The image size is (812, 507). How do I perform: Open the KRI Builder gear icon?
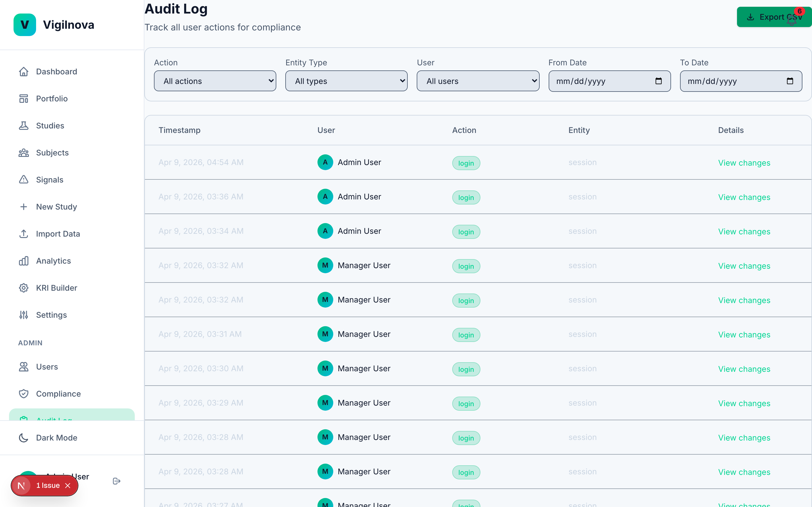(x=23, y=288)
